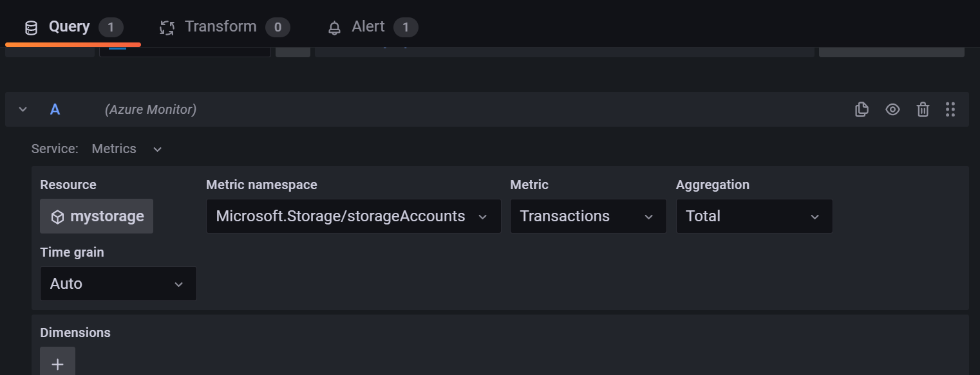Click the Alert bell icon
The image size is (980, 375).
(x=334, y=28)
